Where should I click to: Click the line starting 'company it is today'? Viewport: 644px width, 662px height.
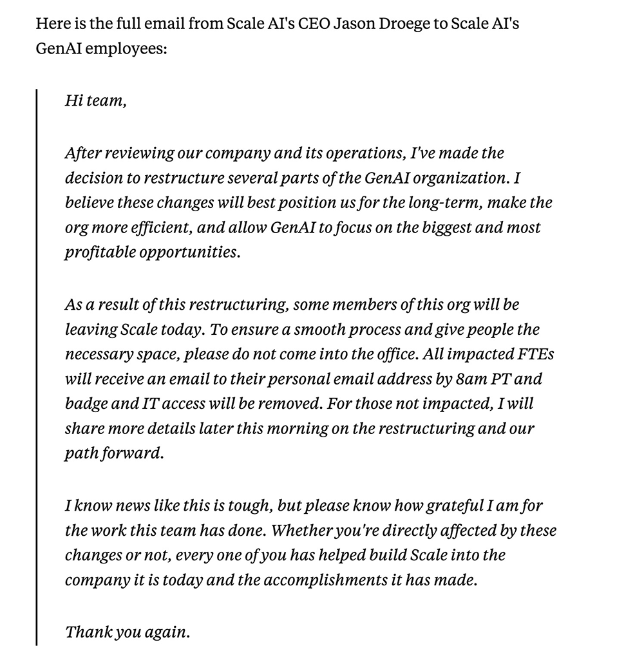coord(271,580)
